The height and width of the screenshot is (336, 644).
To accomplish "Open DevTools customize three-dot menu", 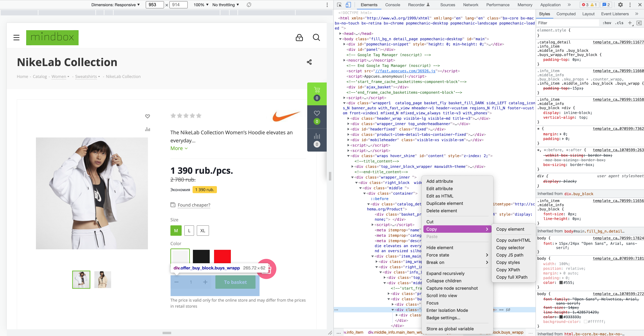I will (630, 5).
